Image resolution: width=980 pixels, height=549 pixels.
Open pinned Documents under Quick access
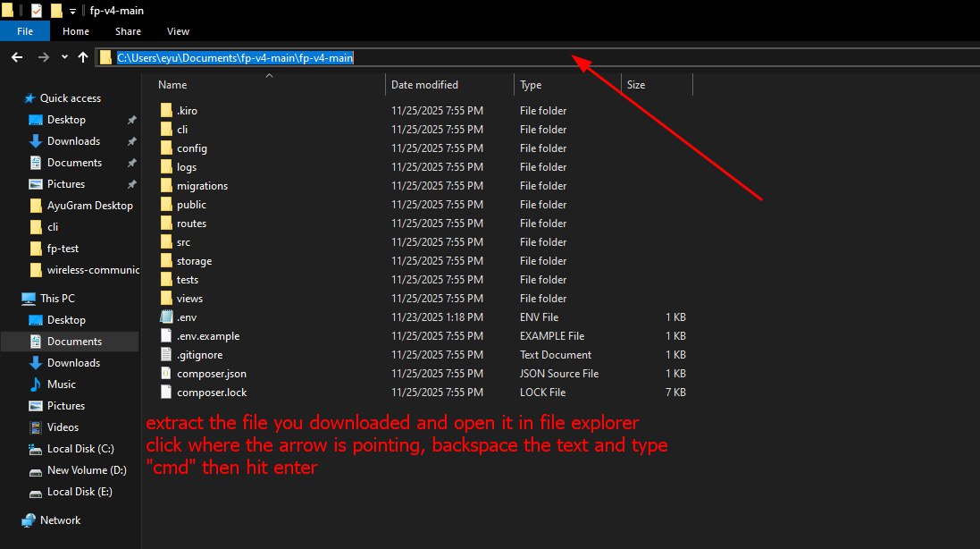pyautogui.click(x=74, y=163)
